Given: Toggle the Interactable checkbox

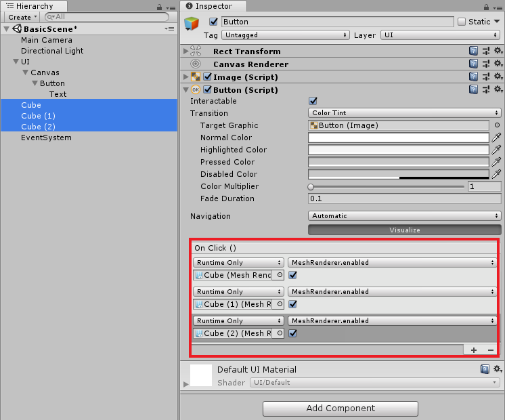Looking at the screenshot, I should (313, 101).
